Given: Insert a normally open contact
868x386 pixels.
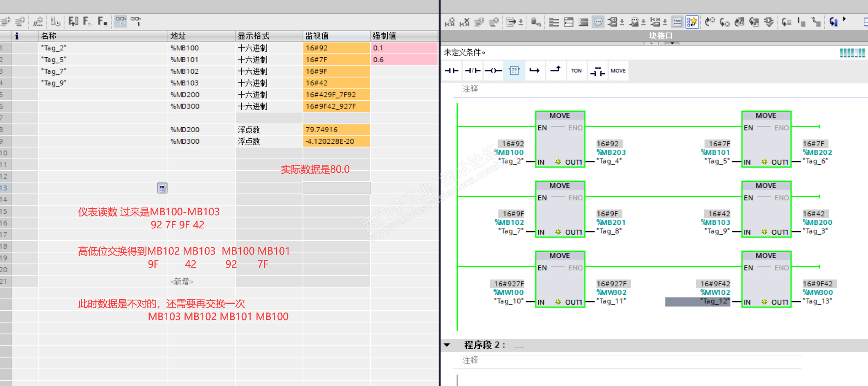Looking at the screenshot, I should pos(452,70).
